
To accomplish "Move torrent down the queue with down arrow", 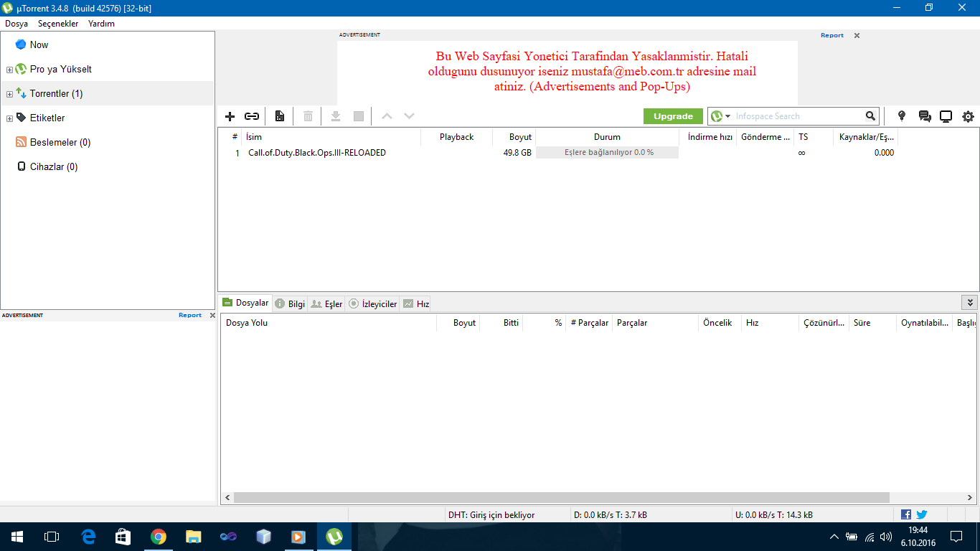I will point(409,116).
